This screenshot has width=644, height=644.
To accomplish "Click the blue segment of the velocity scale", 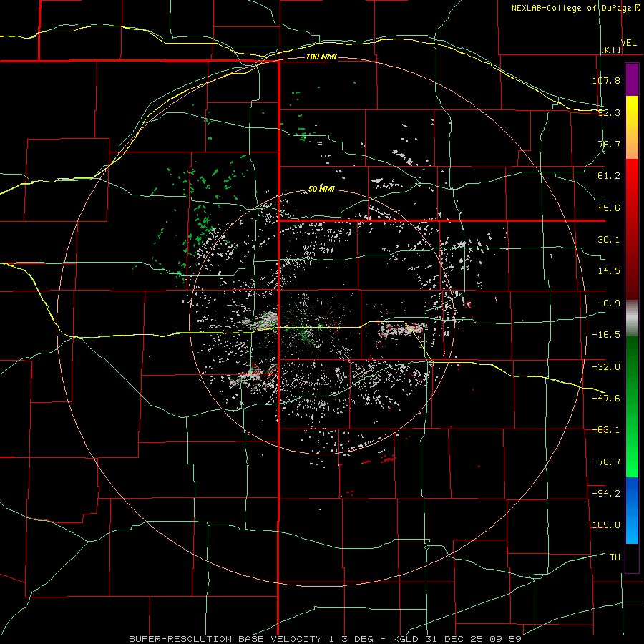I will tap(632, 510).
